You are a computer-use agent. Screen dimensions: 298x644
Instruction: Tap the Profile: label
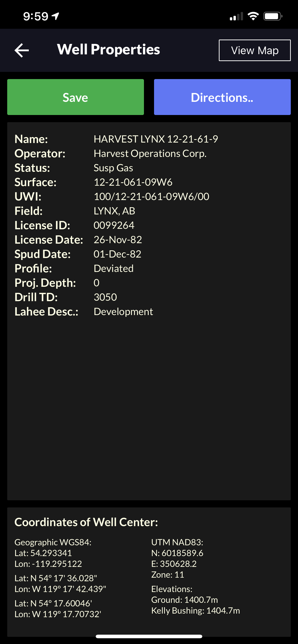coord(33,269)
